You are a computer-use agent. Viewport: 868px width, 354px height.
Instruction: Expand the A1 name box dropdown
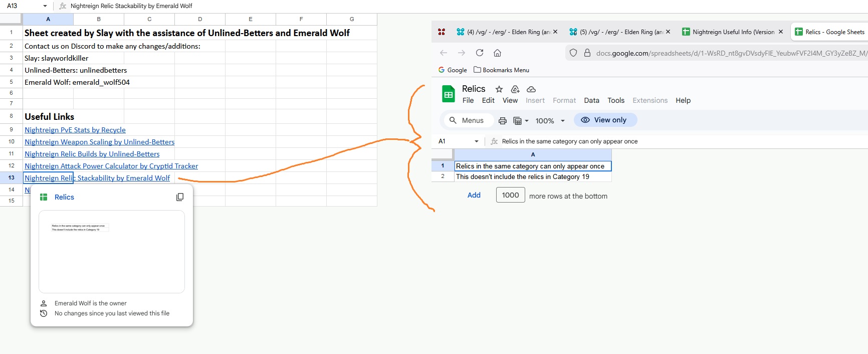point(476,141)
